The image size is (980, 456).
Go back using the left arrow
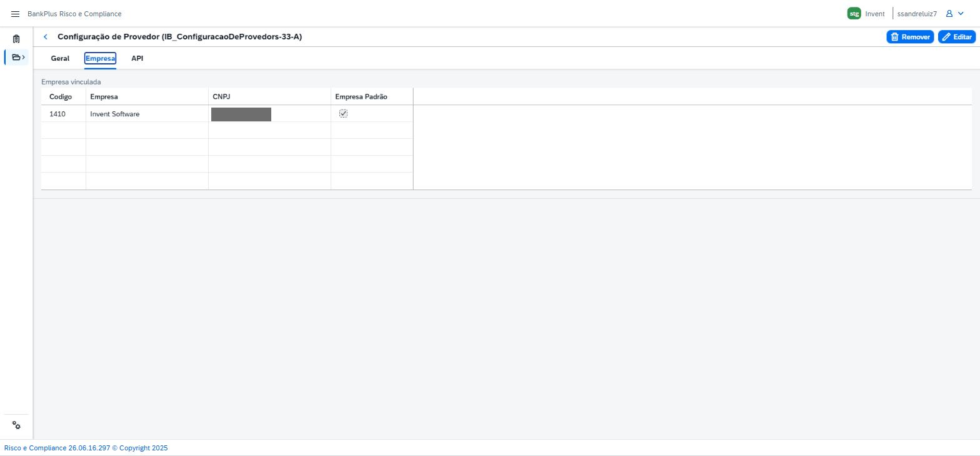pos(46,37)
